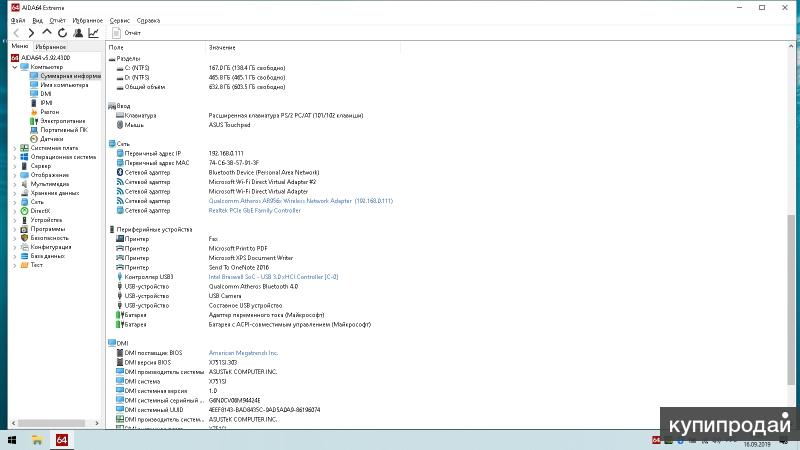Image resolution: width=800 pixels, height=450 pixels.
Task: Expand the Отображение tree node
Action: tap(15, 175)
